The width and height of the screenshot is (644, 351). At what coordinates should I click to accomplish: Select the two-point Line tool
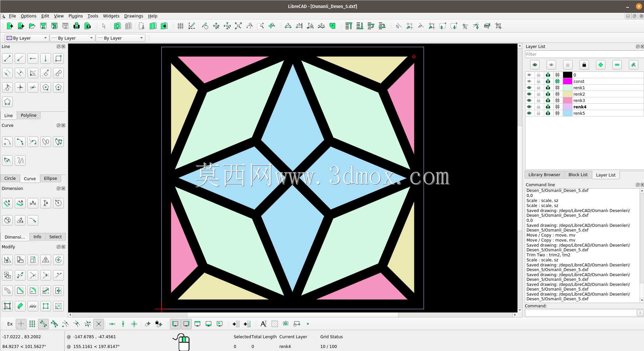(7, 58)
